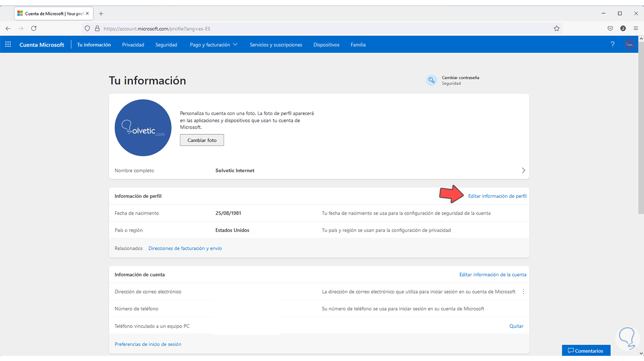644x361 pixels.
Task: Click the Tu información page heading
Action: (x=147, y=81)
